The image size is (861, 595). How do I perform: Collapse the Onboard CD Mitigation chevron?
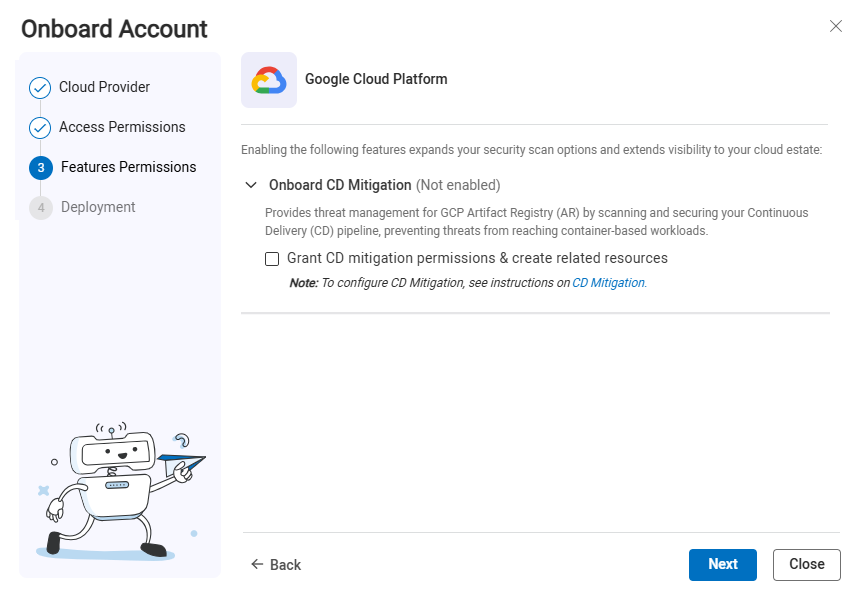[251, 186]
